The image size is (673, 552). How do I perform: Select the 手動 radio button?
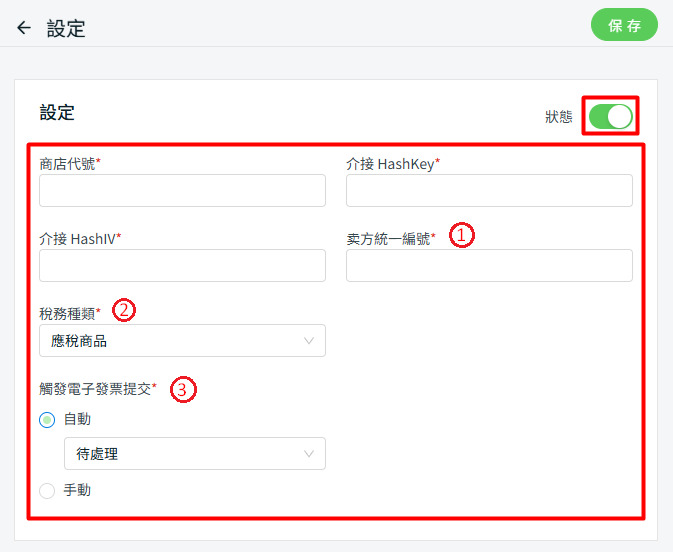[x=47, y=490]
